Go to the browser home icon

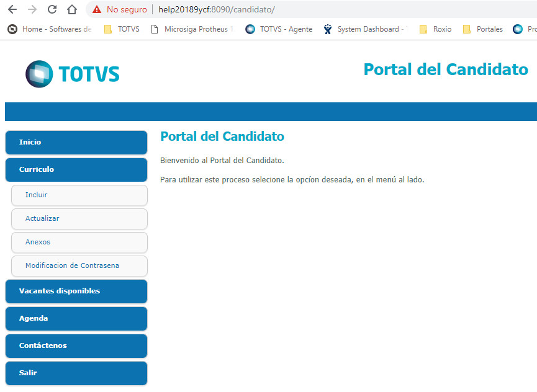click(x=72, y=9)
